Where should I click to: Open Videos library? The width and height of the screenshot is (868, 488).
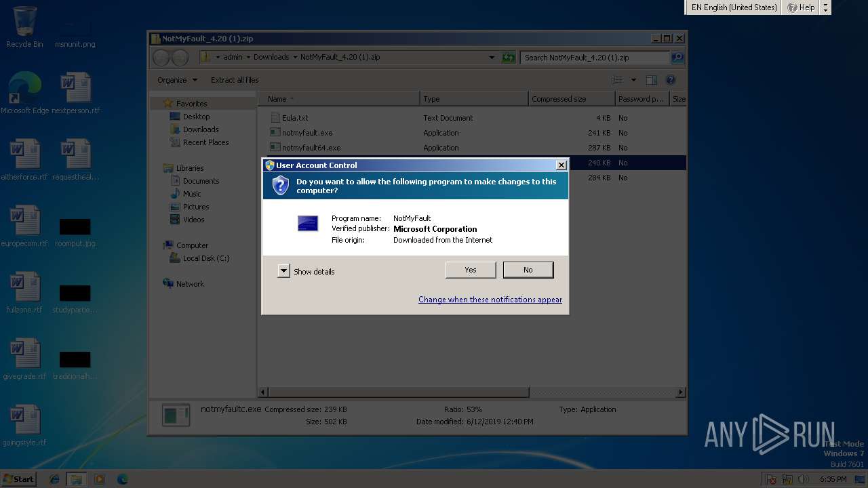193,220
